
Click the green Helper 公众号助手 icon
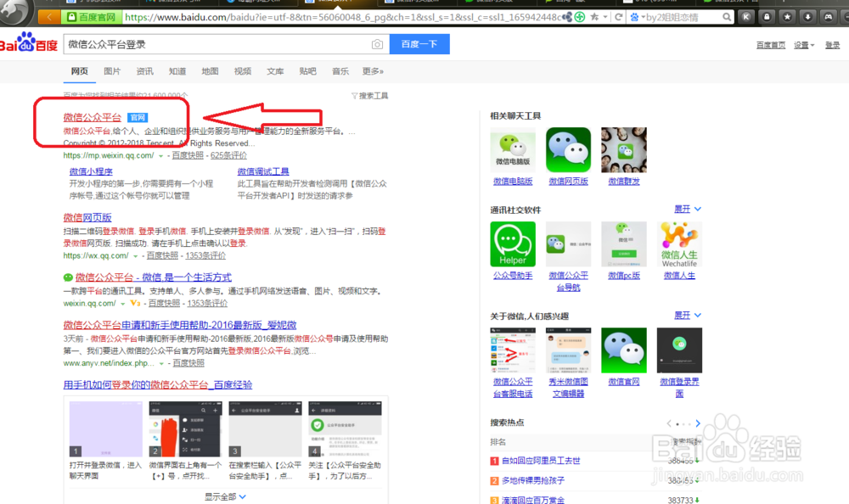point(513,244)
